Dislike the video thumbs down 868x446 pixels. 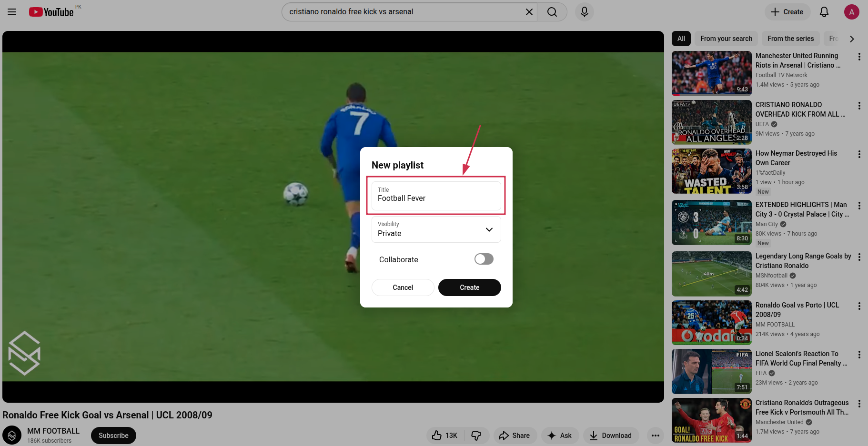[476, 436]
